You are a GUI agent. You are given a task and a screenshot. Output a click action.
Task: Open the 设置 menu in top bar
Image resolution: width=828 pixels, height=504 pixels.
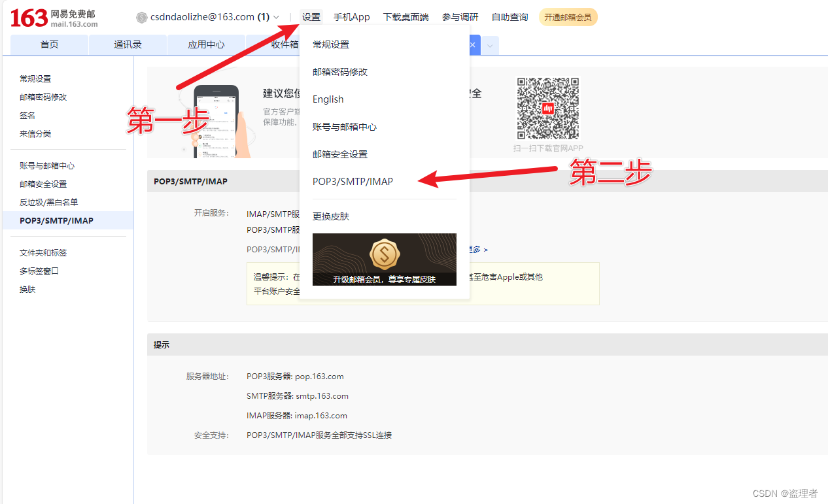pyautogui.click(x=311, y=17)
